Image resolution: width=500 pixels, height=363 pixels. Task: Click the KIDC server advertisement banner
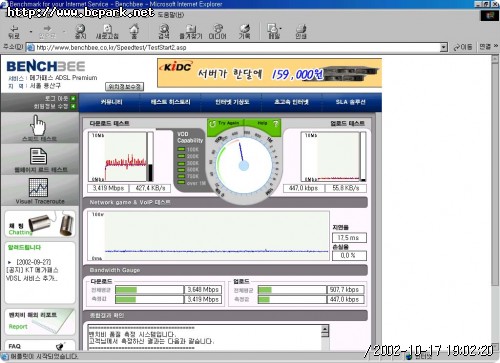(269, 73)
